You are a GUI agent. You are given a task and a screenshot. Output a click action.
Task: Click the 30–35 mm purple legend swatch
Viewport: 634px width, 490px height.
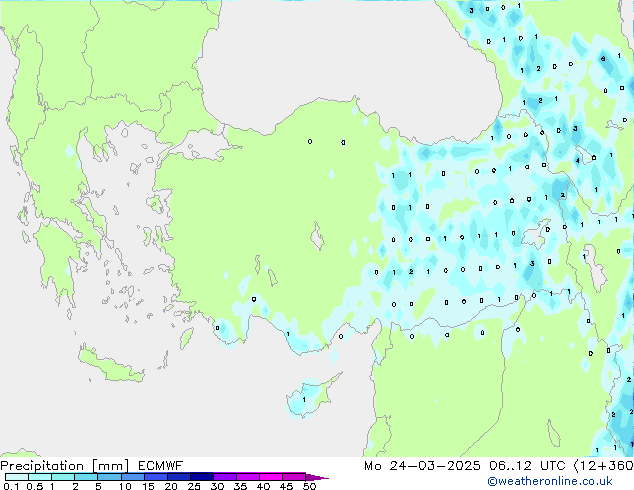tap(224, 477)
